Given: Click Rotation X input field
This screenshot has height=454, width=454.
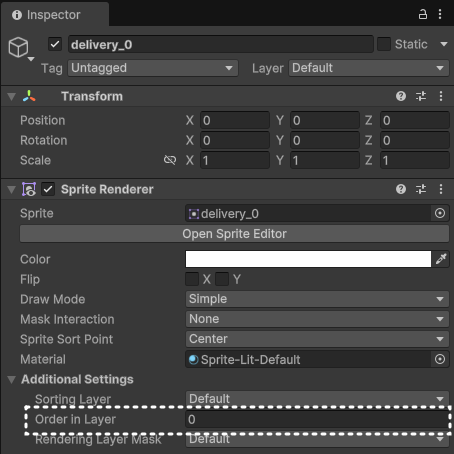Looking at the screenshot, I should (235, 140).
